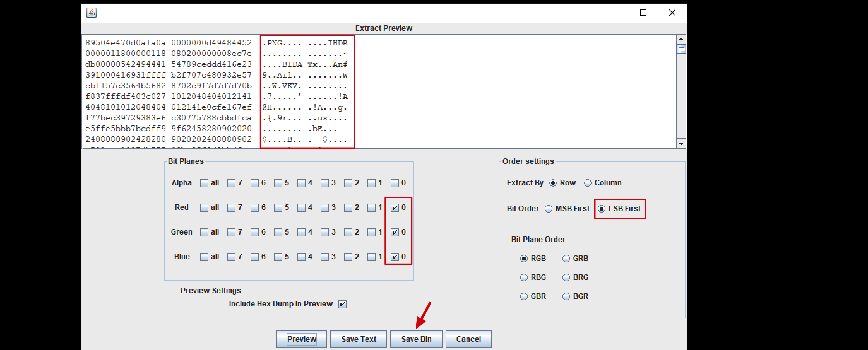Check the Blue bit 7 checkbox
Image resolution: width=868 pixels, height=350 pixels.
231,257
